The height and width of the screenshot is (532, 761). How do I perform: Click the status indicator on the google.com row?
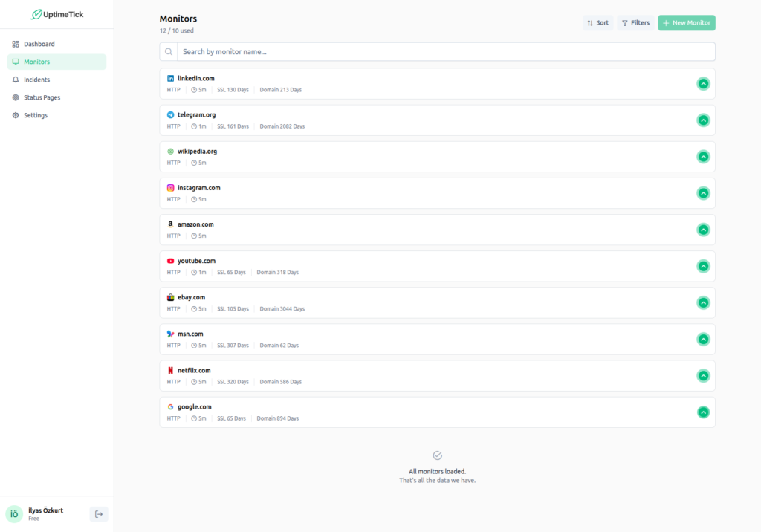703,412
